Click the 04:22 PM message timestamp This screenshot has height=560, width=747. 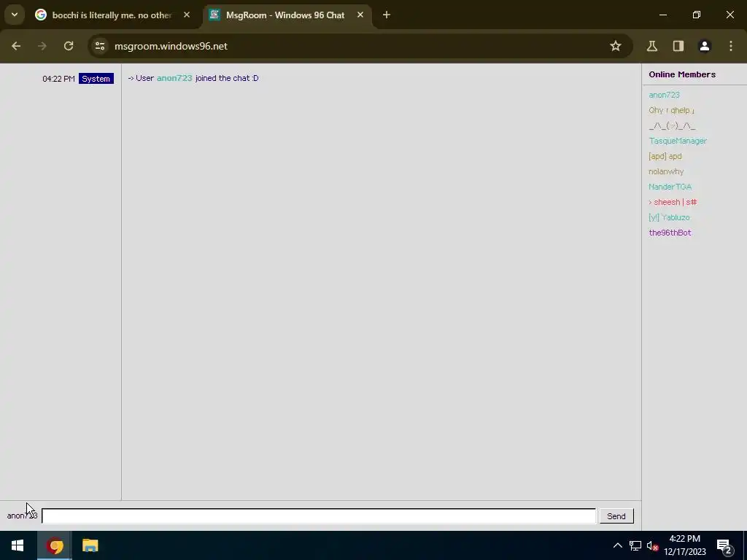point(58,79)
